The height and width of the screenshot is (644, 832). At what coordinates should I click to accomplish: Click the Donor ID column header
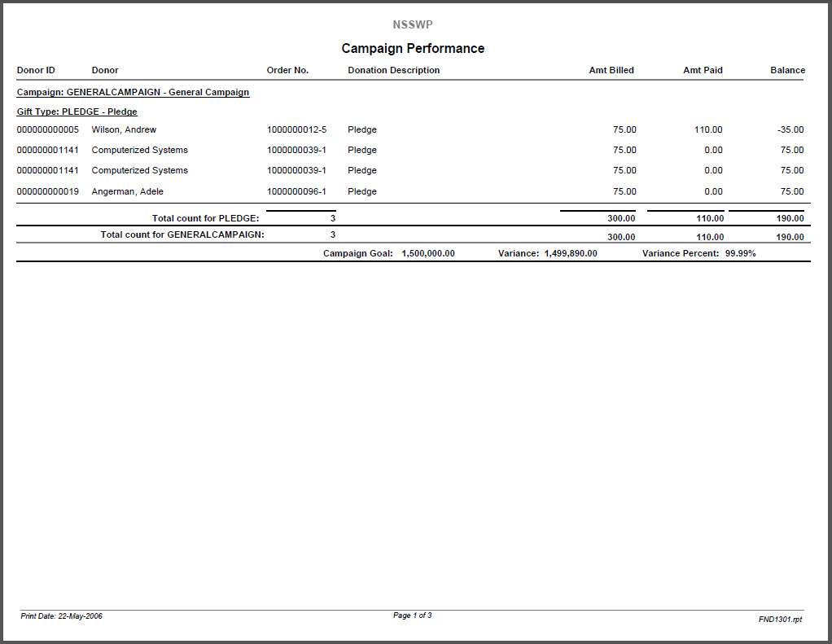(x=36, y=70)
